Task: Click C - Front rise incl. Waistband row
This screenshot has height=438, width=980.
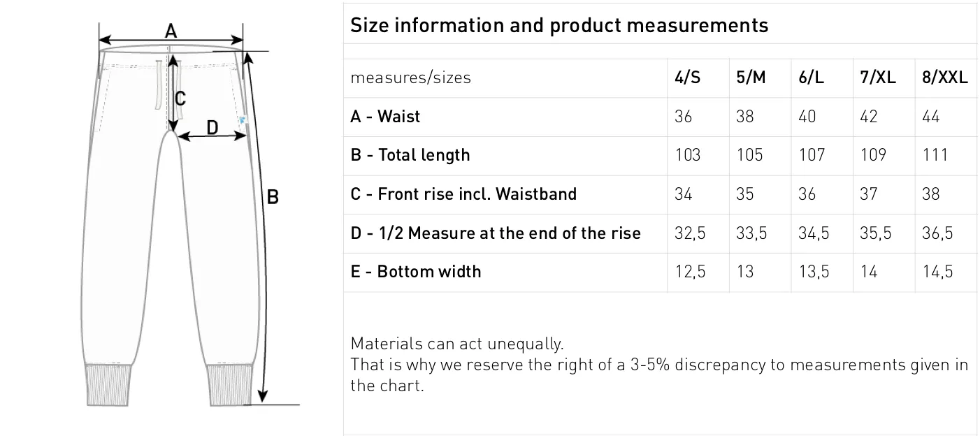Action: click(660, 194)
